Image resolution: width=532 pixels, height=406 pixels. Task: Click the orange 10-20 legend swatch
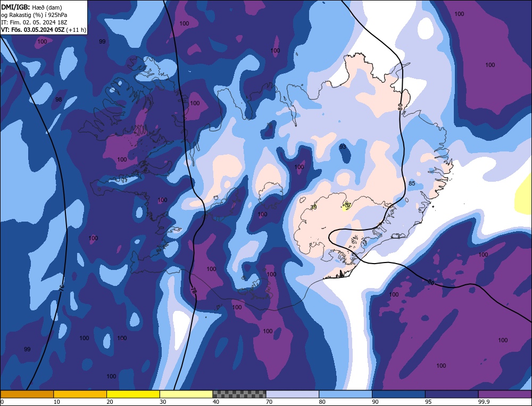click(80, 394)
